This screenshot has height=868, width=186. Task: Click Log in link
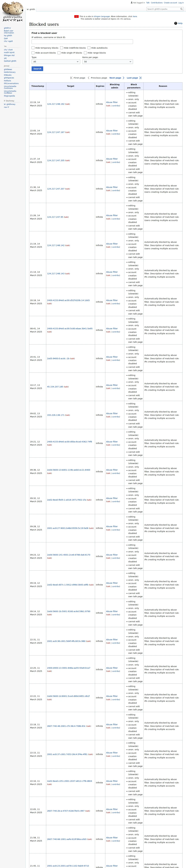click(x=181, y=3)
